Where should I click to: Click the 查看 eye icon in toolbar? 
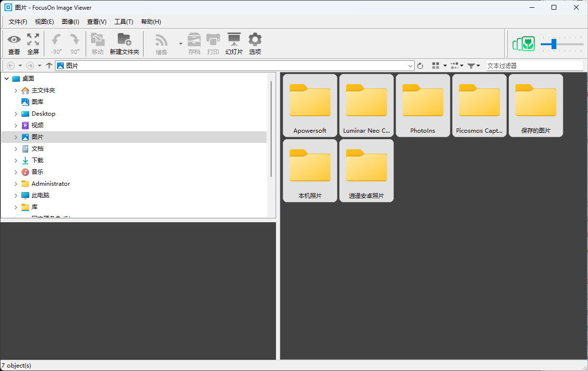[14, 44]
